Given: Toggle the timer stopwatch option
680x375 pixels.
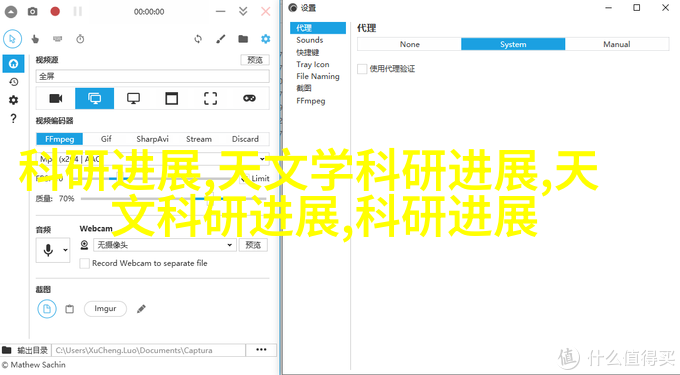Looking at the screenshot, I should (x=80, y=39).
